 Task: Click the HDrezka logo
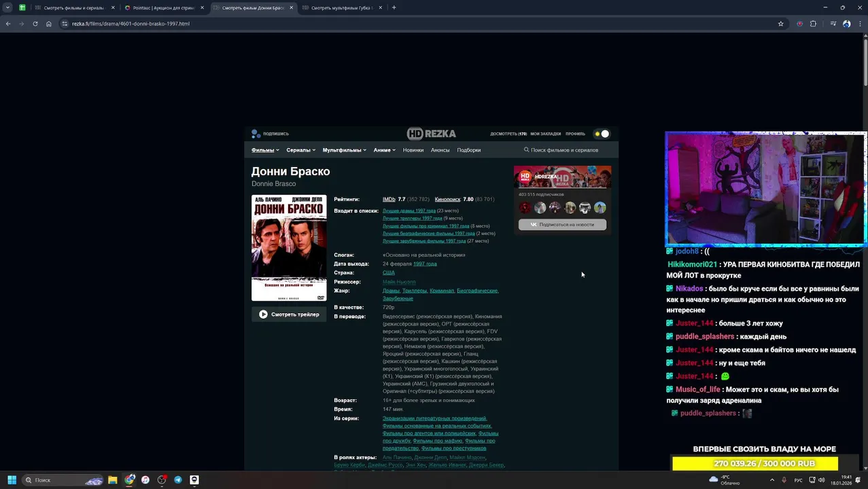coord(432,134)
